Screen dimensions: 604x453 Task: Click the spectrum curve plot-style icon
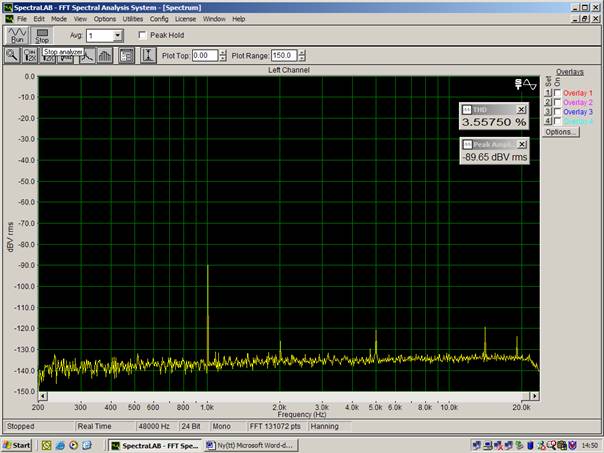pyautogui.click(x=88, y=56)
